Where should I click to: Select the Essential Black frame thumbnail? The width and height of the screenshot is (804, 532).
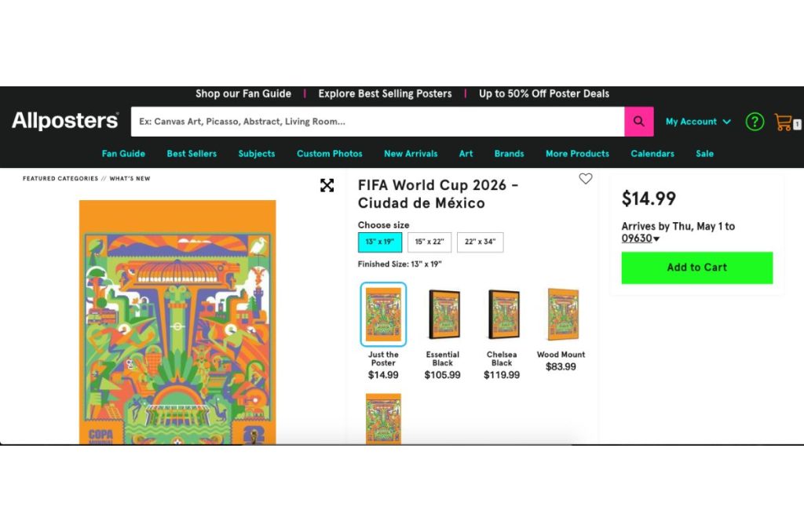(x=443, y=314)
